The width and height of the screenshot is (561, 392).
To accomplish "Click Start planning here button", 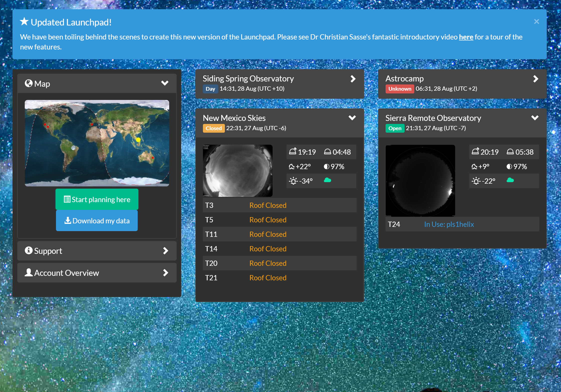I will (x=97, y=199).
